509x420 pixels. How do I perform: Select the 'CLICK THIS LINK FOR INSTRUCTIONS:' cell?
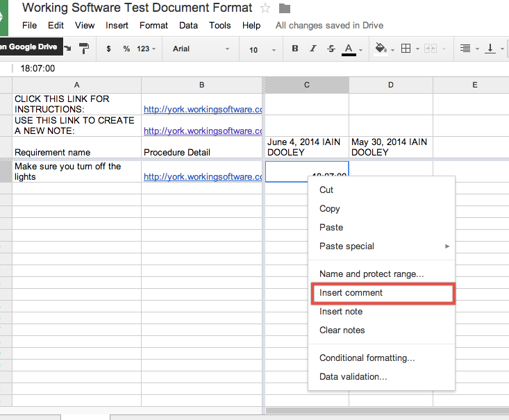click(x=76, y=104)
